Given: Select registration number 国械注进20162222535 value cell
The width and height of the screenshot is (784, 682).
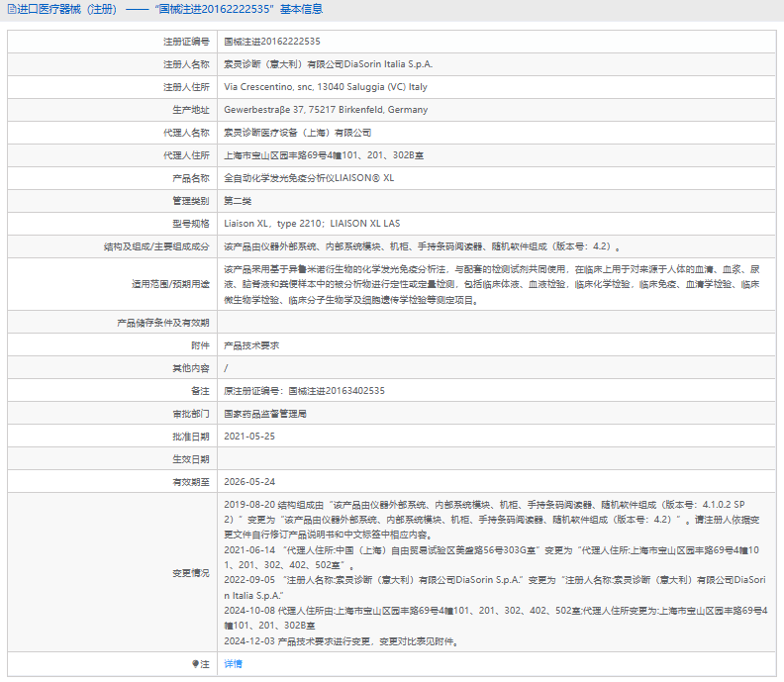Looking at the screenshot, I should point(272,42).
